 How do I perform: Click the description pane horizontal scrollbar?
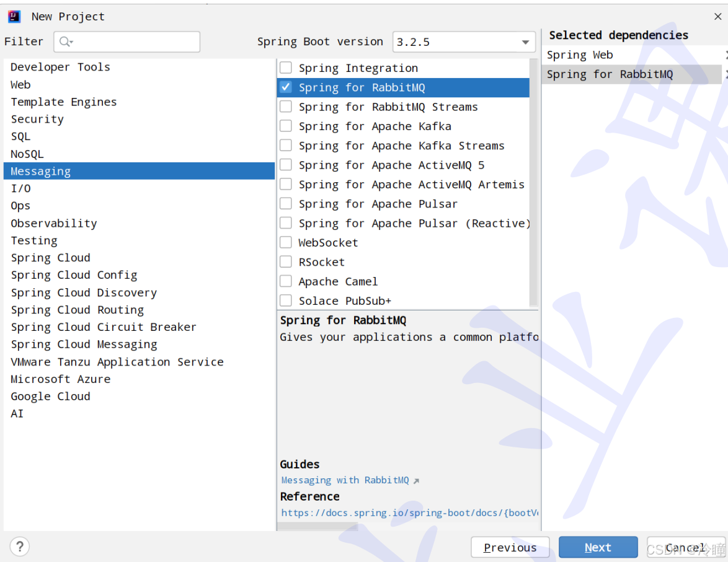tap(317, 527)
